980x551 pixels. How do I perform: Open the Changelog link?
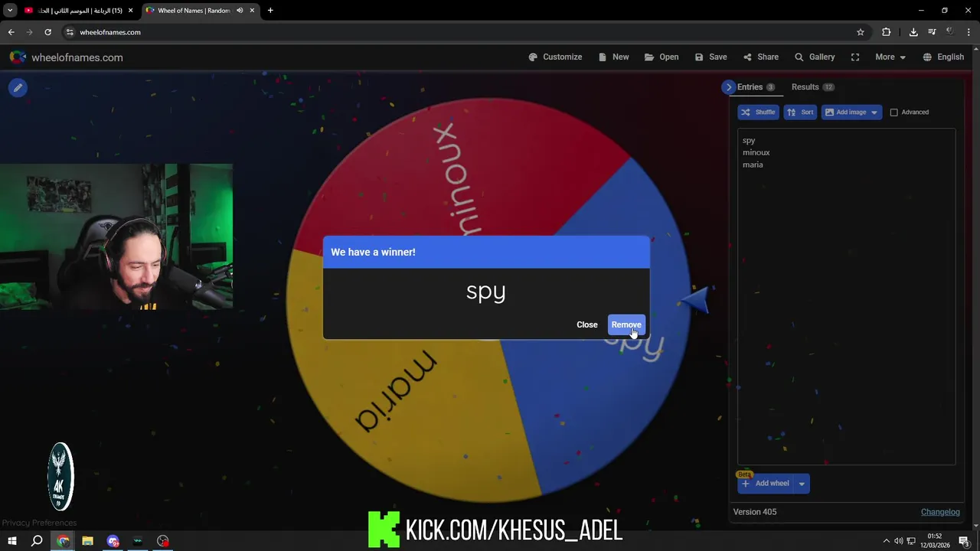[940, 512]
